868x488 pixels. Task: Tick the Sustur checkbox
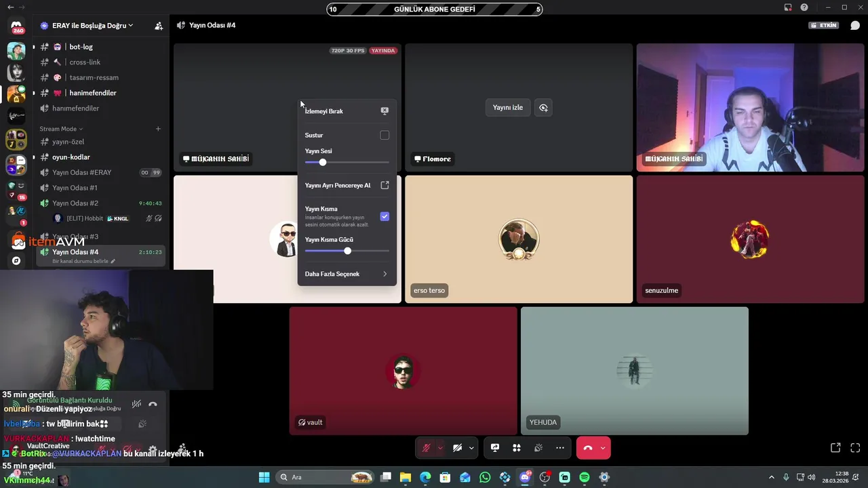(384, 135)
